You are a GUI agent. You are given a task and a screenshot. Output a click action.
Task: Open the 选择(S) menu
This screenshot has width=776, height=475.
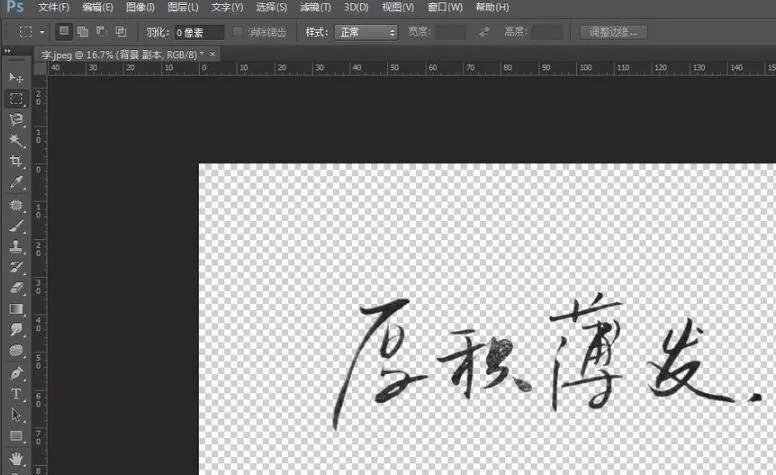pyautogui.click(x=271, y=7)
